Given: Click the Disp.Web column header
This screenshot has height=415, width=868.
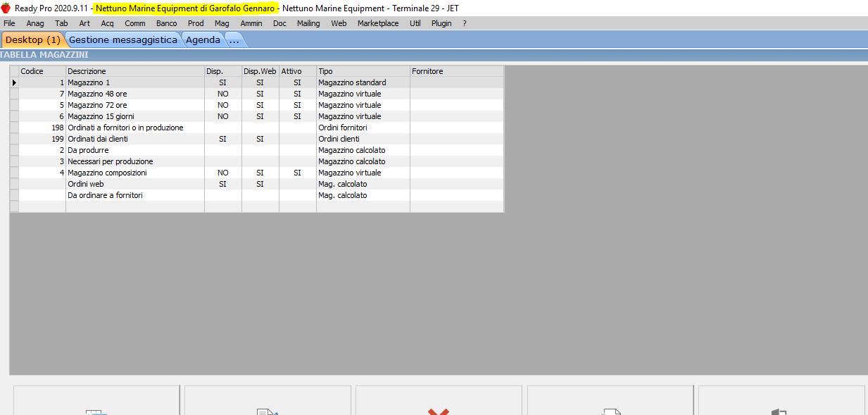Looking at the screenshot, I should 260,71.
